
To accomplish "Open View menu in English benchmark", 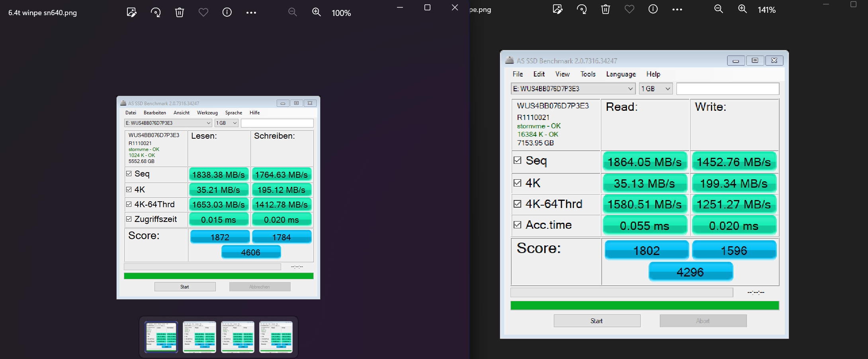I will coord(563,74).
